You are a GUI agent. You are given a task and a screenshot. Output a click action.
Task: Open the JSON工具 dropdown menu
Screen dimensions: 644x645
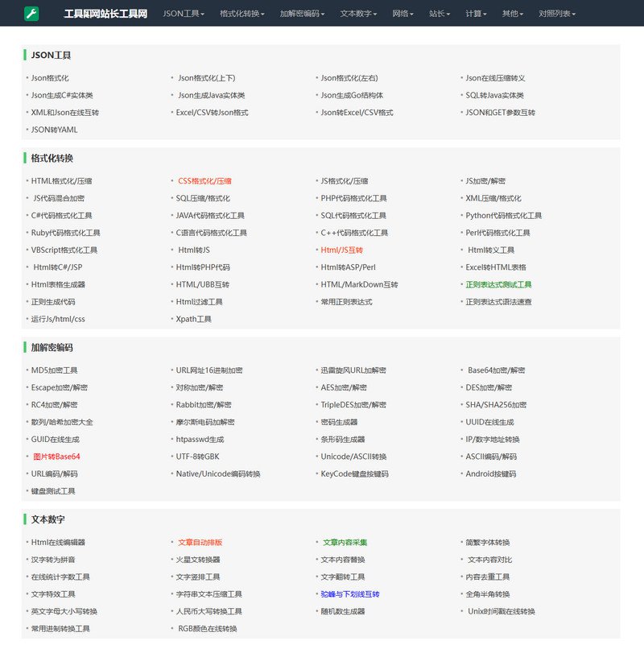click(183, 14)
